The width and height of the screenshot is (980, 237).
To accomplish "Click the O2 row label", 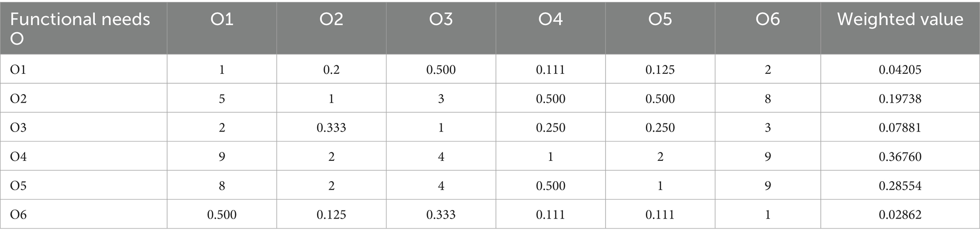I will (x=18, y=99).
